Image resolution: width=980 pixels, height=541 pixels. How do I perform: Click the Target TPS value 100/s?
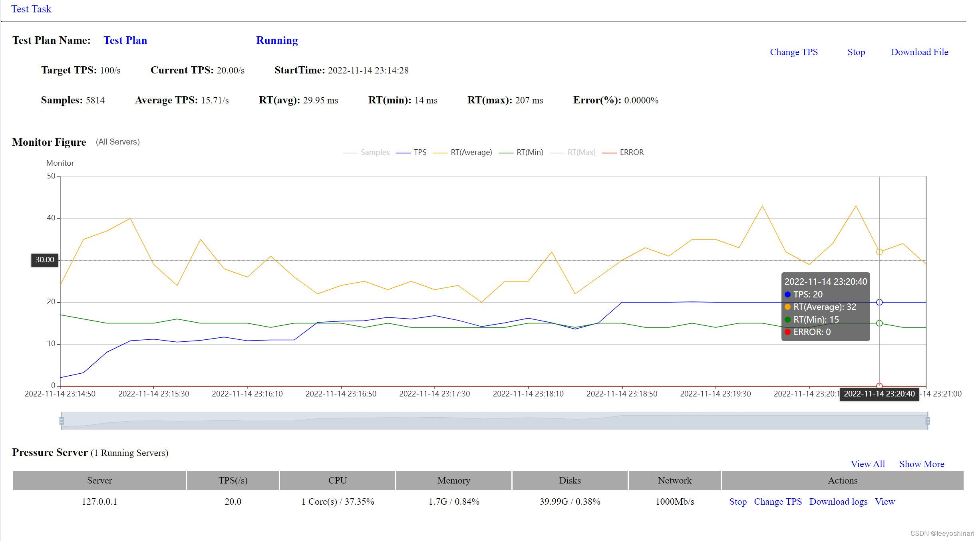coord(110,70)
